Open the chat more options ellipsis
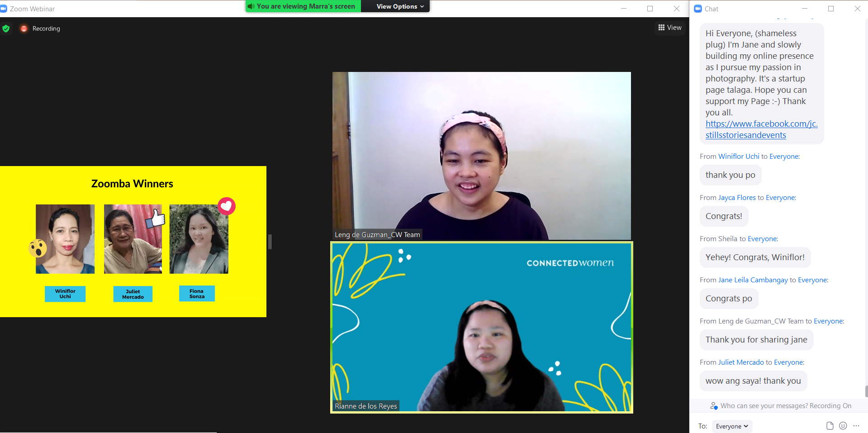Image resolution: width=868 pixels, height=433 pixels. [856, 426]
